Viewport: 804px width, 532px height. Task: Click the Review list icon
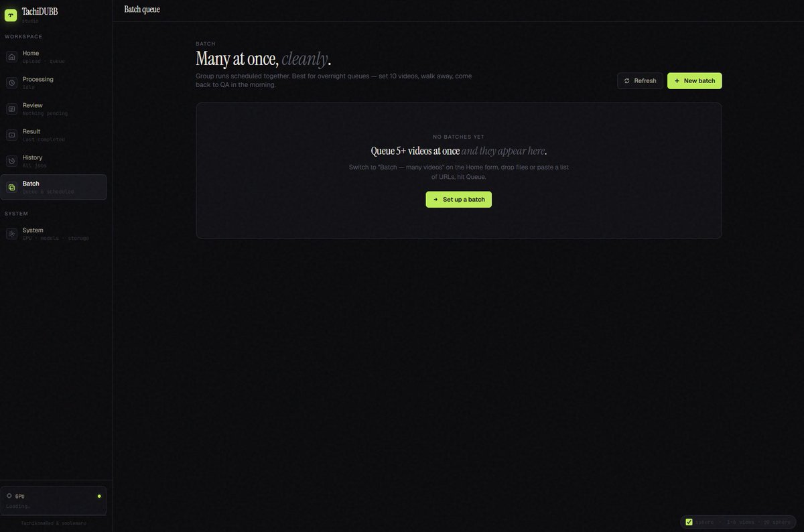coord(11,109)
